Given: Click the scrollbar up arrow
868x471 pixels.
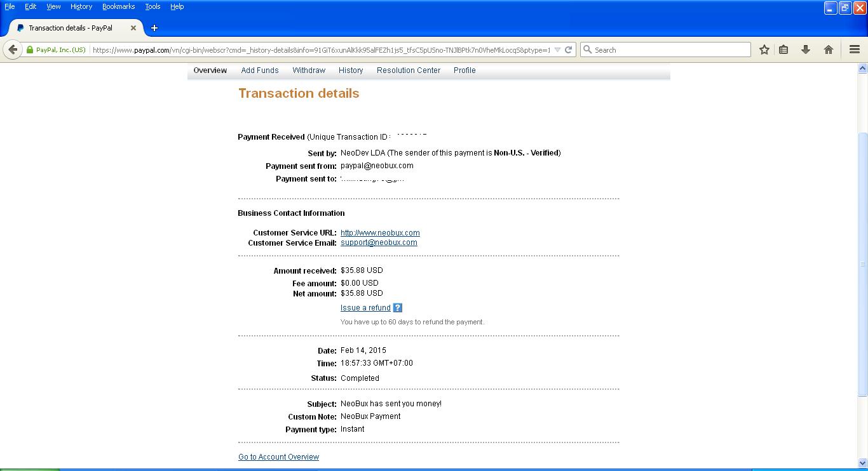Looking at the screenshot, I should [x=862, y=68].
